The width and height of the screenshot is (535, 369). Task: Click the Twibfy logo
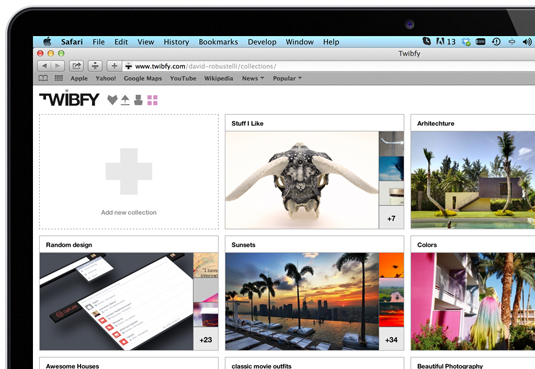[69, 98]
